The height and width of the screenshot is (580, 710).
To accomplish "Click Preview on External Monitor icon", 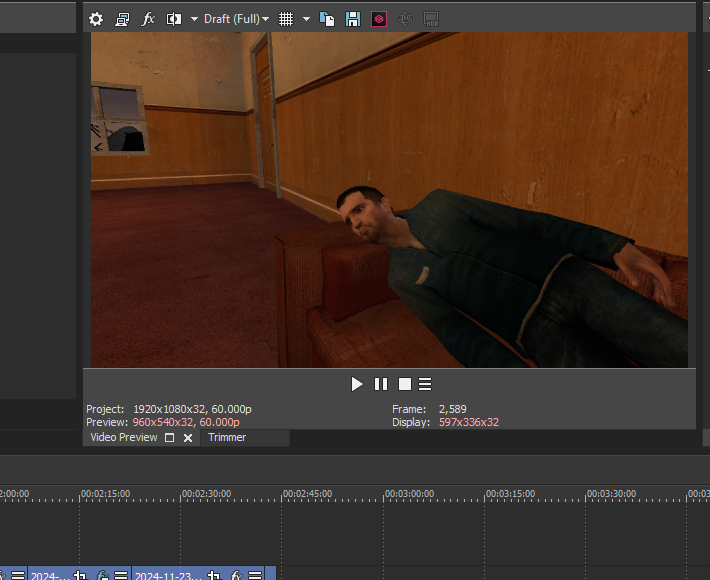I will click(122, 19).
